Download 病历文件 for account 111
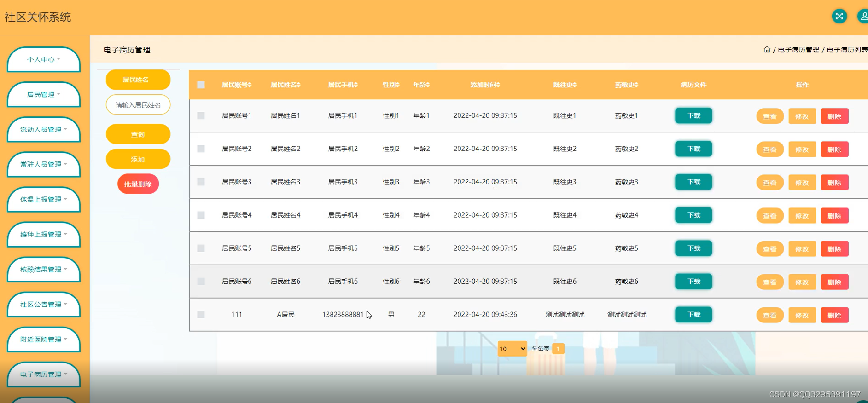 tap(693, 314)
